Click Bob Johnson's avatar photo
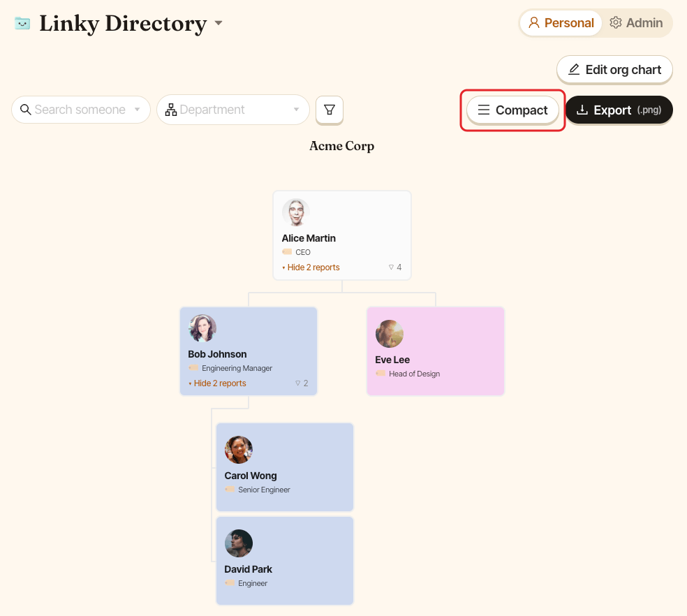Viewport: 687px width, 616px height. click(x=202, y=328)
